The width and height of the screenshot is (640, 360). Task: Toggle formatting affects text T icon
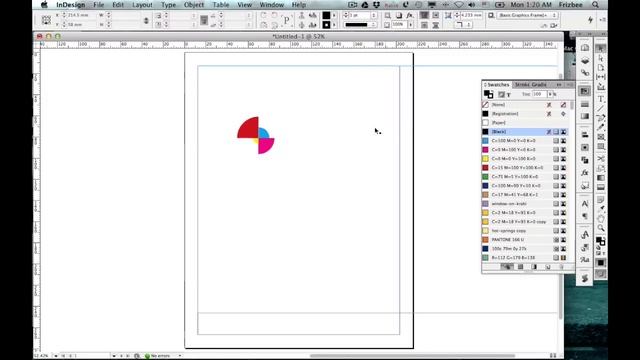click(x=509, y=95)
